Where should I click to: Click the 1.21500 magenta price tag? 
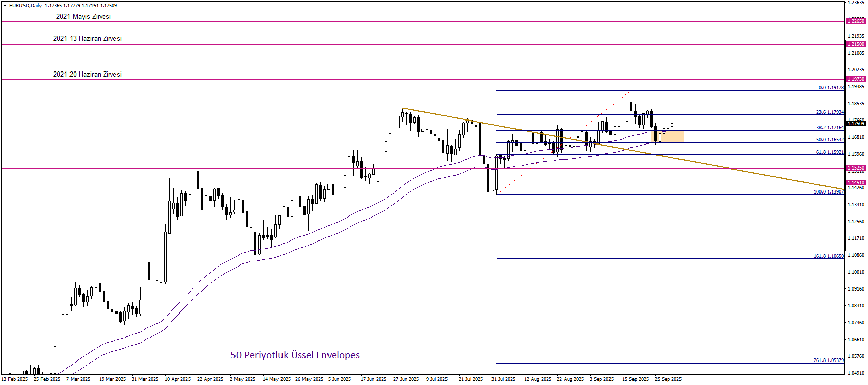(x=856, y=44)
